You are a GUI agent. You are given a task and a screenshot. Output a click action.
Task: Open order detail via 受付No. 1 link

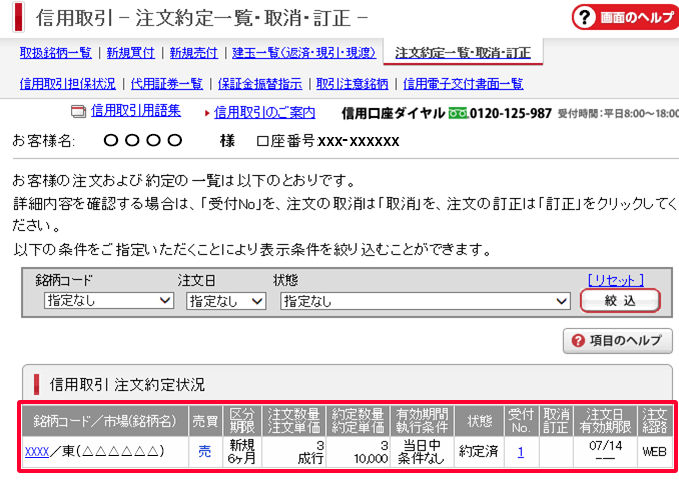521,452
